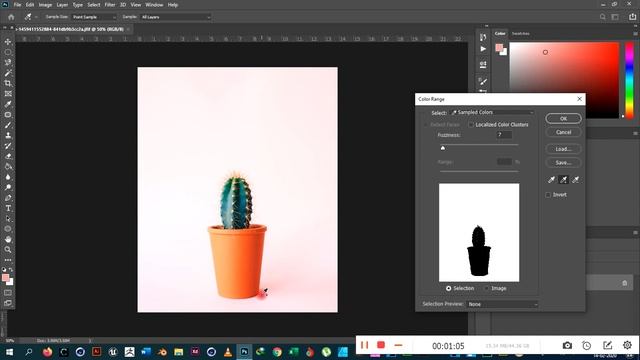Viewport: 640px width, 360px height.
Task: Select the Lasso tool in toolbar
Action: click(x=8, y=62)
